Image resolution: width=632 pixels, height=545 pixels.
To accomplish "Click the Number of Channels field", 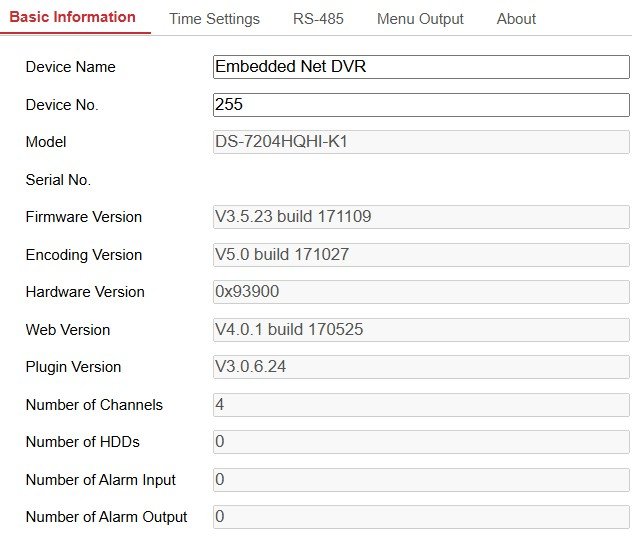I will [421, 405].
